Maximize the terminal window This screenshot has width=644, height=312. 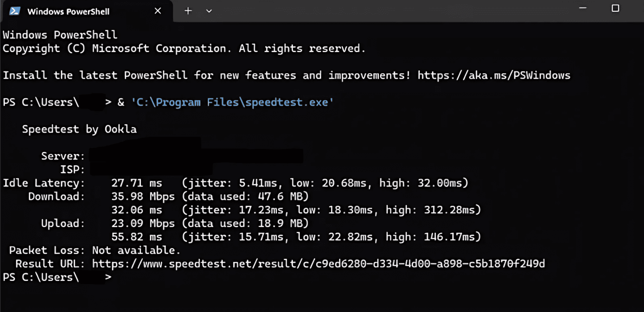pyautogui.click(x=615, y=8)
